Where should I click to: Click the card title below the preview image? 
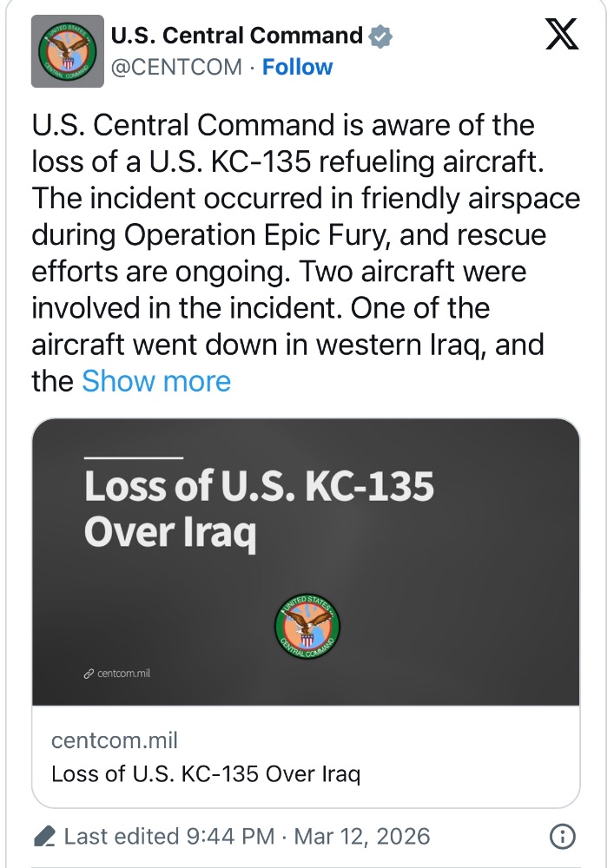[206, 773]
